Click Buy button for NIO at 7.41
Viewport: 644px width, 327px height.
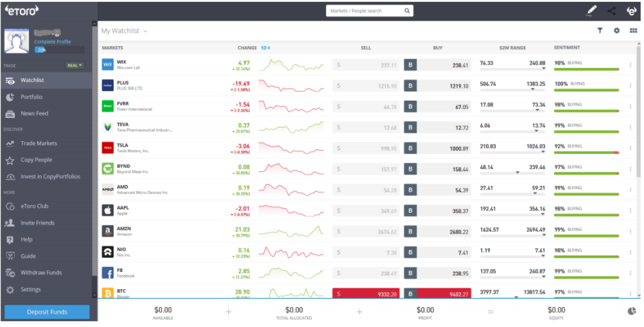(437, 253)
